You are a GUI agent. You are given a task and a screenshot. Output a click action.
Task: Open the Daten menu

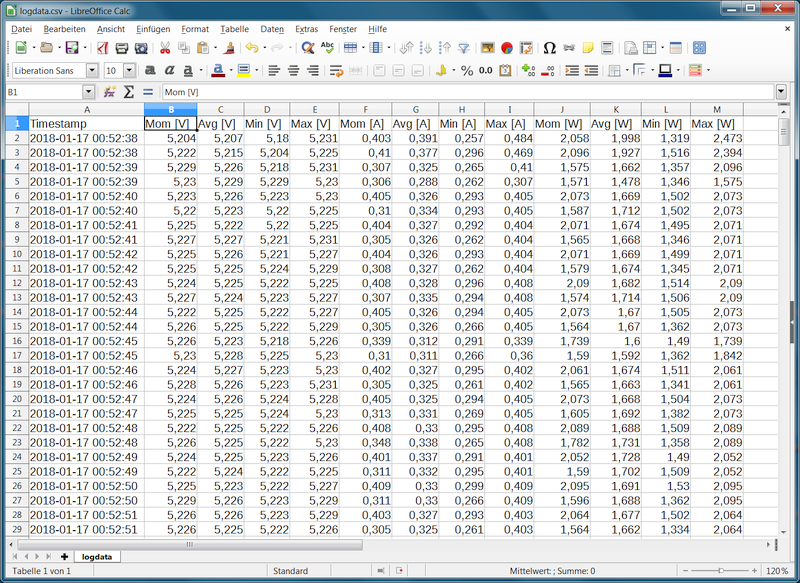(271, 29)
